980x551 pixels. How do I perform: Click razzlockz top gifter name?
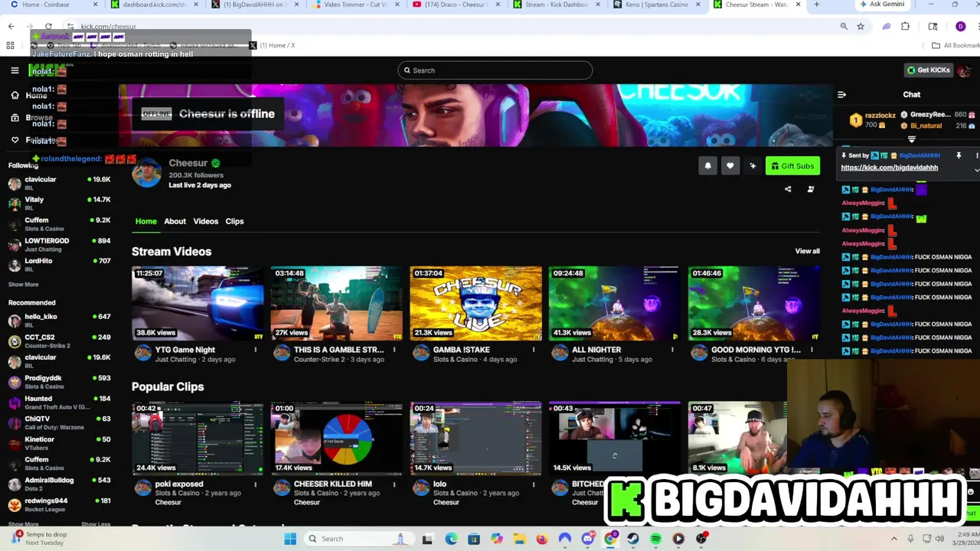click(x=880, y=116)
